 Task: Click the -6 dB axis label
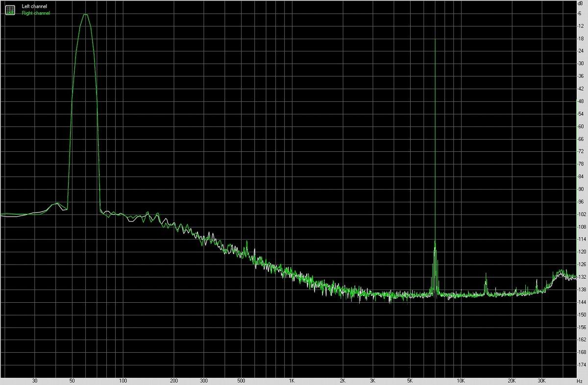coord(580,13)
